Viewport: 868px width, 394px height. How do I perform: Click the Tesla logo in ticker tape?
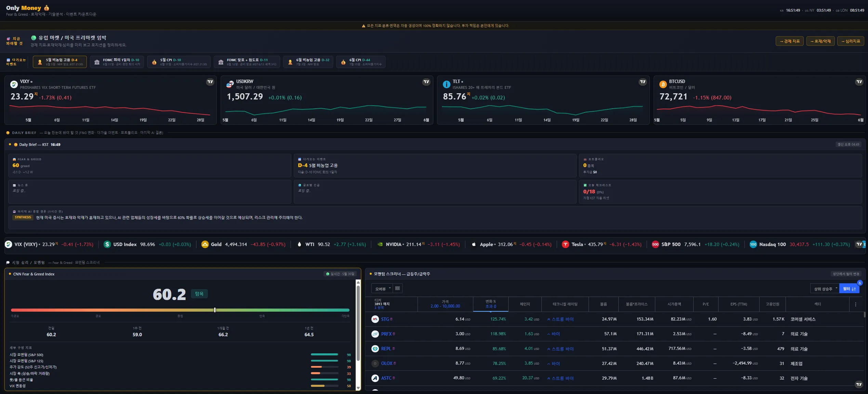coord(565,244)
